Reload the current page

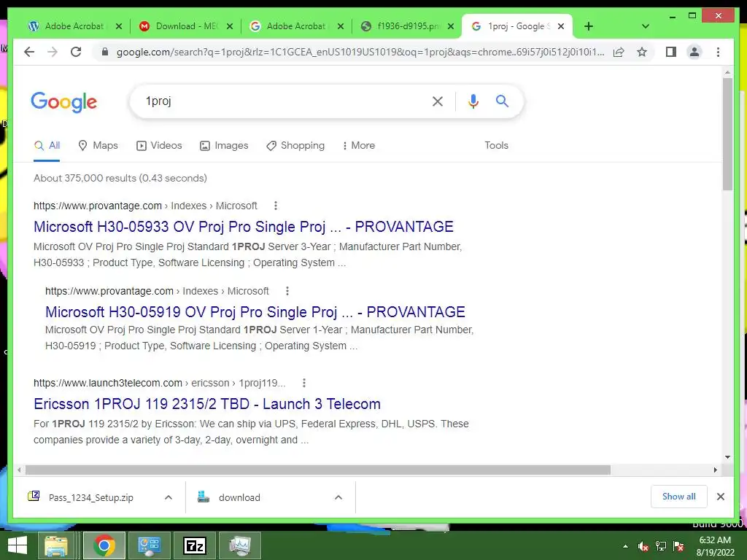(76, 52)
